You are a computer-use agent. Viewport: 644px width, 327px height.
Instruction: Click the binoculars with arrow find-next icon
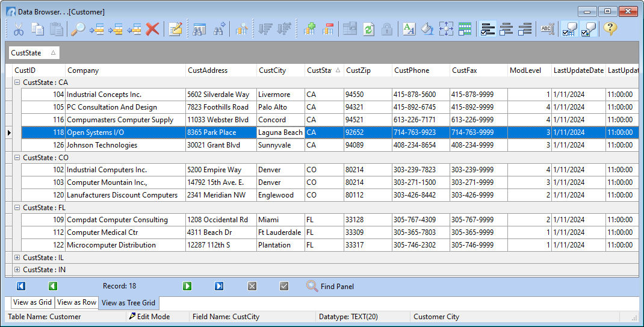pyautogui.click(x=219, y=29)
